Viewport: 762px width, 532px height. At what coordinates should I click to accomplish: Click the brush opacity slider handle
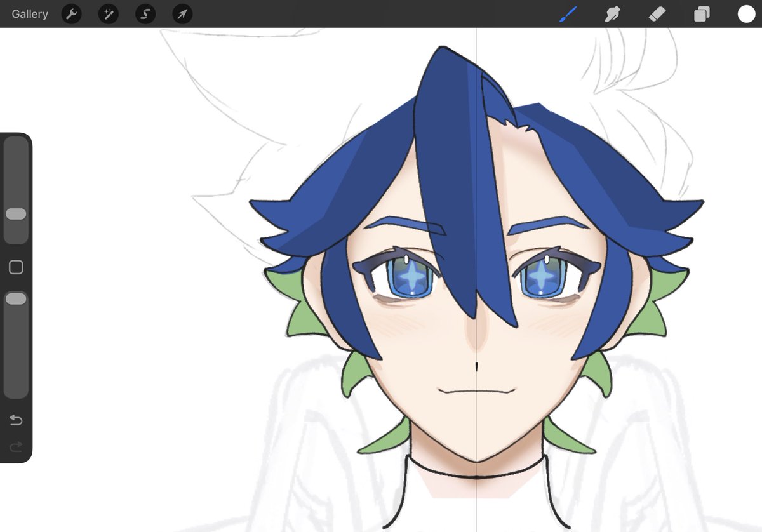click(x=16, y=298)
